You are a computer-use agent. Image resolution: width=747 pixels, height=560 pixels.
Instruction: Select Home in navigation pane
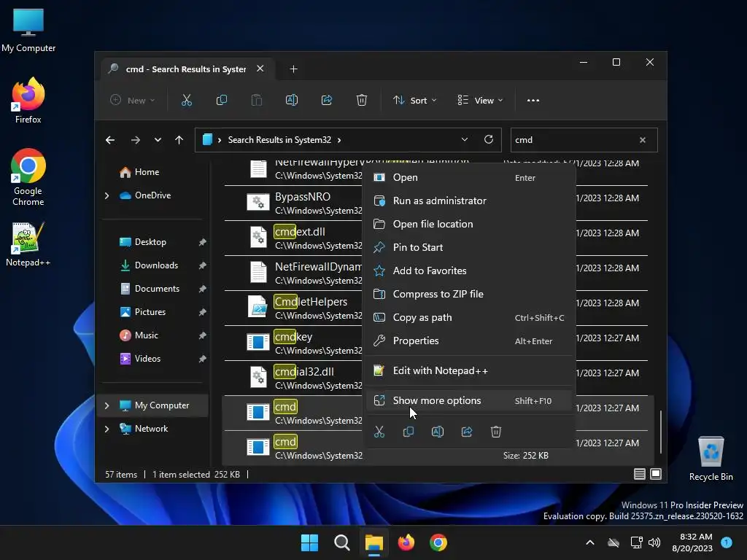(152, 172)
